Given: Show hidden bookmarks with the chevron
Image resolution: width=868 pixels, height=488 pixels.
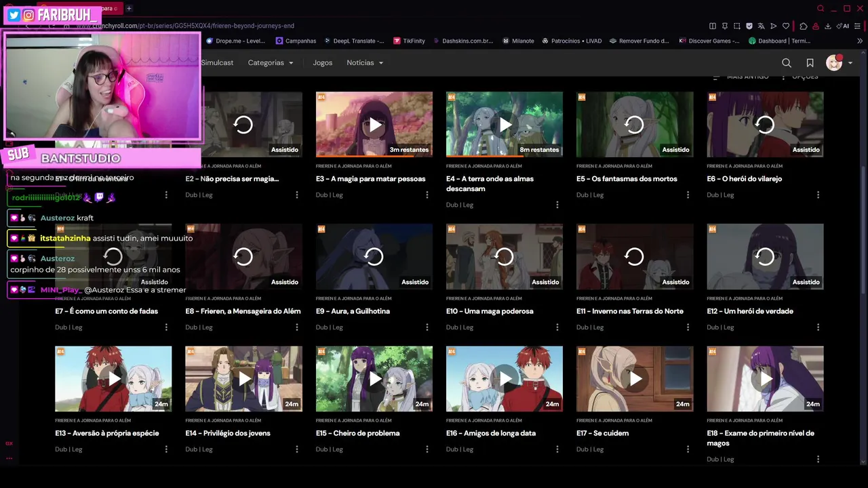Looking at the screenshot, I should 860,41.
